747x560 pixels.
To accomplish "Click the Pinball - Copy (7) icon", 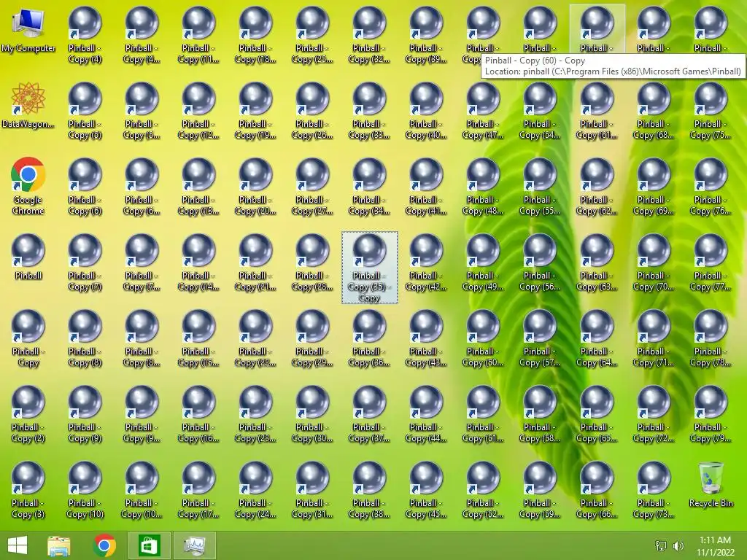I will point(85,262).
